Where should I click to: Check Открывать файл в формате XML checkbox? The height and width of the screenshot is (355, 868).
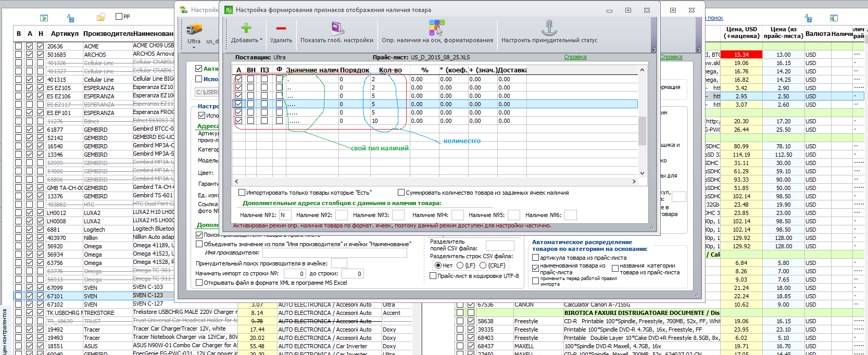point(199,283)
